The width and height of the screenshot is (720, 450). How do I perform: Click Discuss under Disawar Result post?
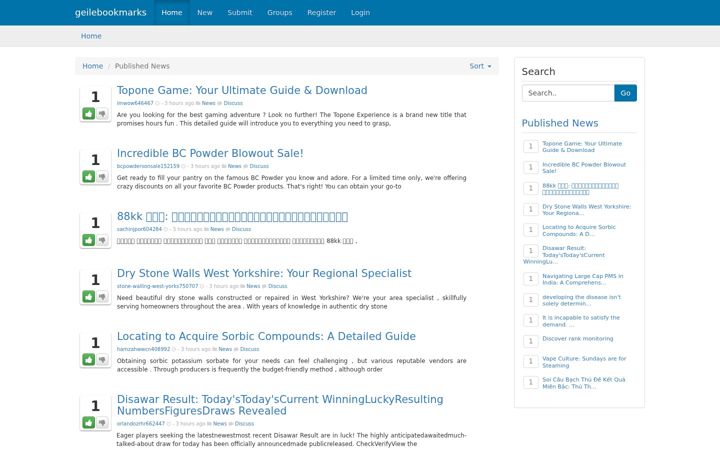(244, 424)
